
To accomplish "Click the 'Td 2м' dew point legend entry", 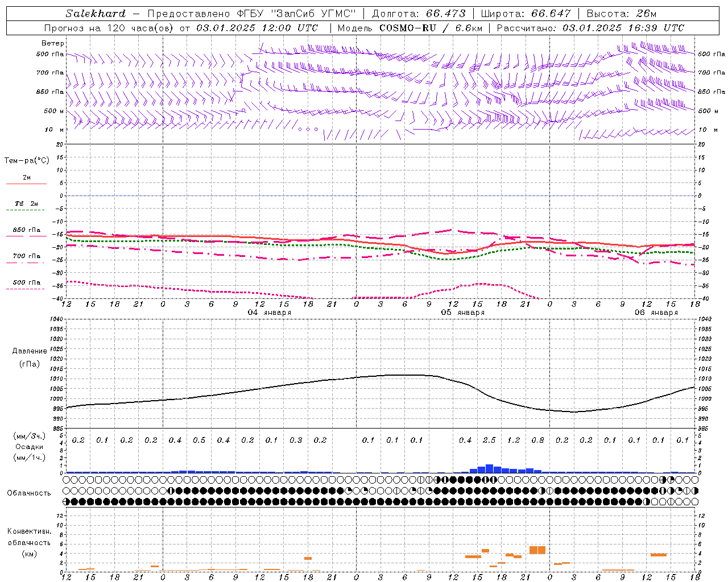I will click(26, 203).
